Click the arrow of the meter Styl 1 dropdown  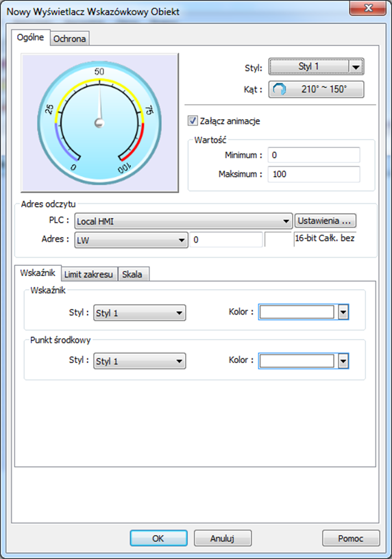pyautogui.click(x=356, y=67)
